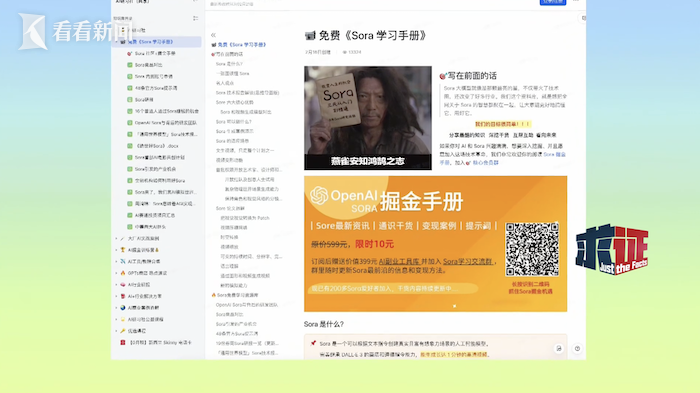Open 'OpenAI Sora与背后的研发团队' sidebar document
This screenshot has height=393, width=700.
coord(166,122)
